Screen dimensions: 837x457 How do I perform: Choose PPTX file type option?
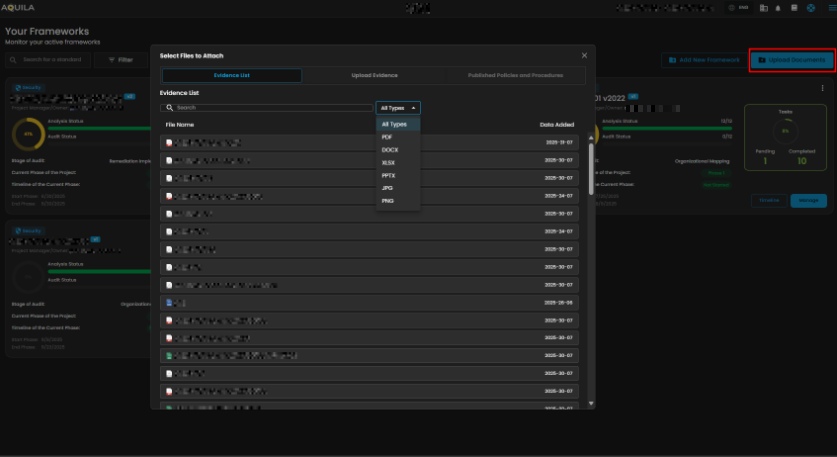pyautogui.click(x=388, y=175)
